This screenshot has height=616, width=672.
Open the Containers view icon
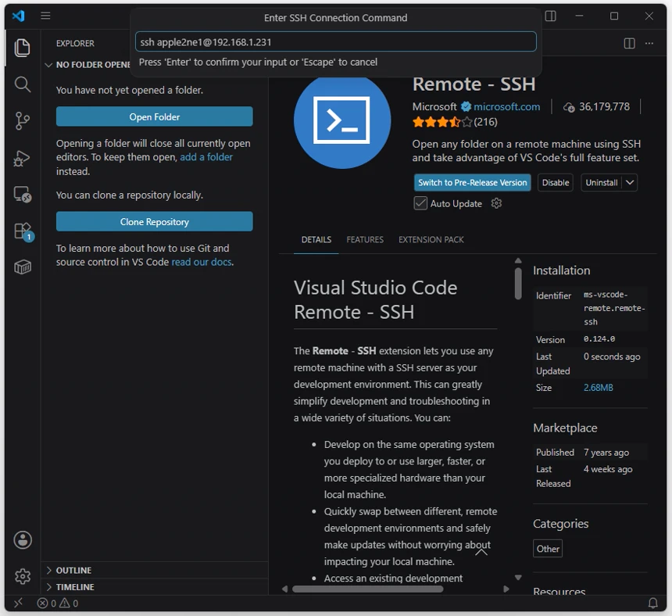(x=23, y=267)
